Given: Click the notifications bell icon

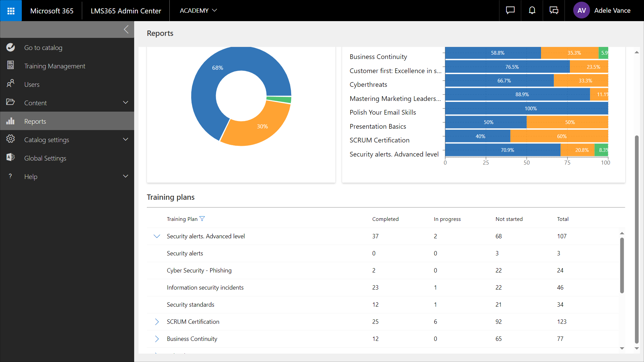Looking at the screenshot, I should coord(532,11).
